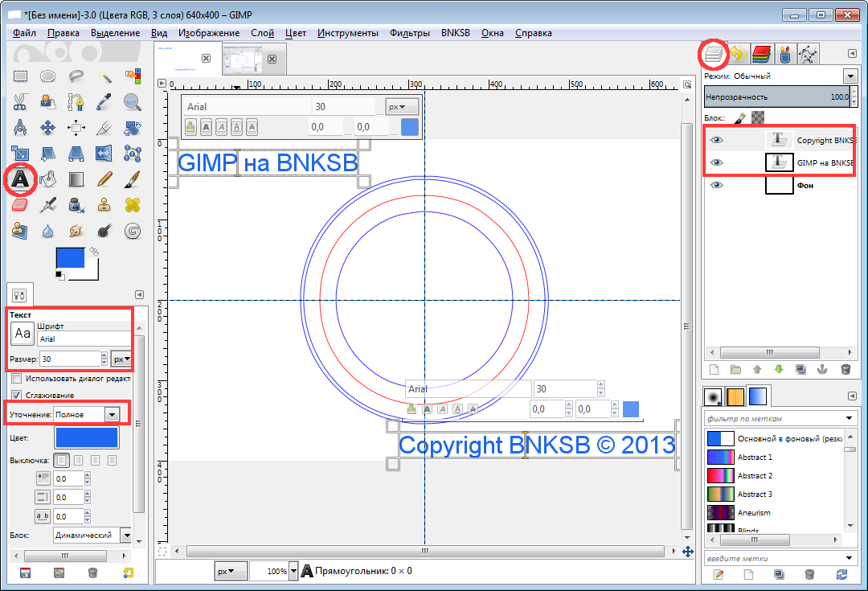Click the foreground color swatch in toolbox

70,257
